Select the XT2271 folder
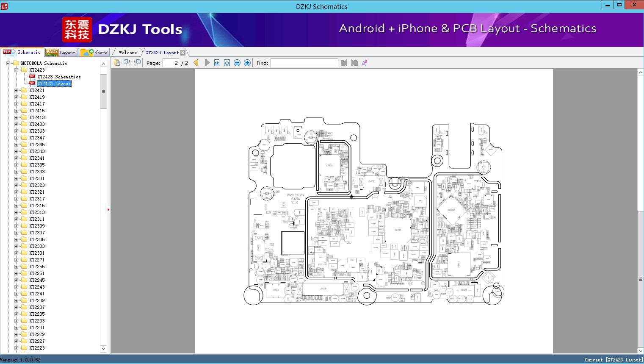 pos(37,260)
